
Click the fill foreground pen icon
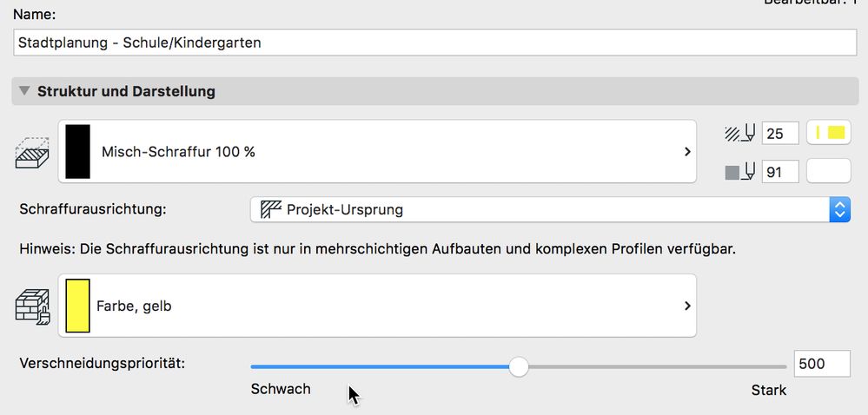pyautogui.click(x=739, y=134)
